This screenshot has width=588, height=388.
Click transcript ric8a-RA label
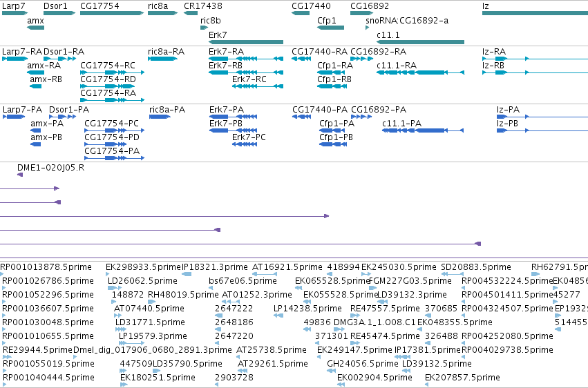166,52
